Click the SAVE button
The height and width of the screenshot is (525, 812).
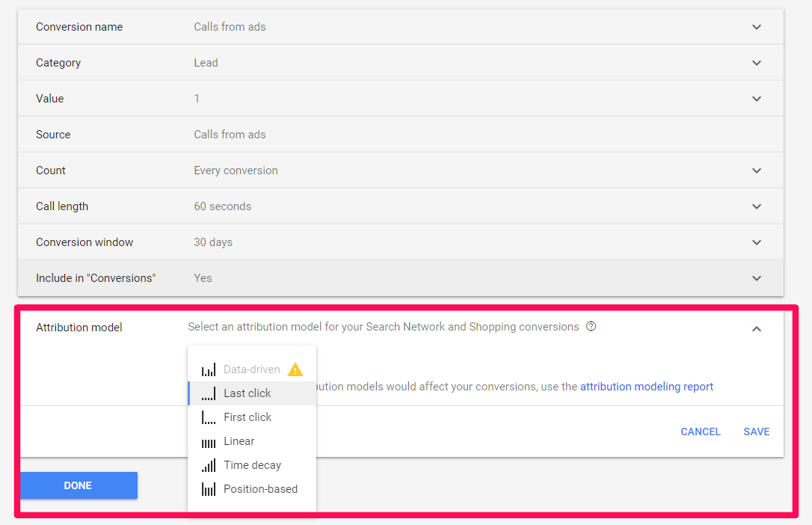tap(756, 432)
